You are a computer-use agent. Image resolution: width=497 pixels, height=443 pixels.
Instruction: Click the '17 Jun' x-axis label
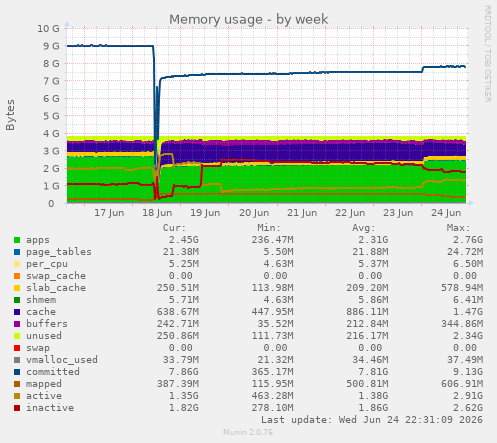(109, 213)
